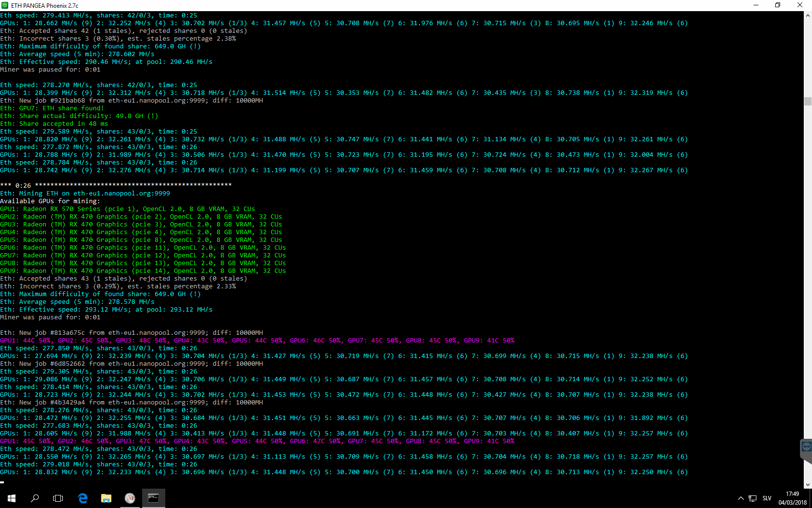This screenshot has width=812, height=508.
Task: Click the 'Effective speed: 293.12 MH/s' line
Action: 106,310
